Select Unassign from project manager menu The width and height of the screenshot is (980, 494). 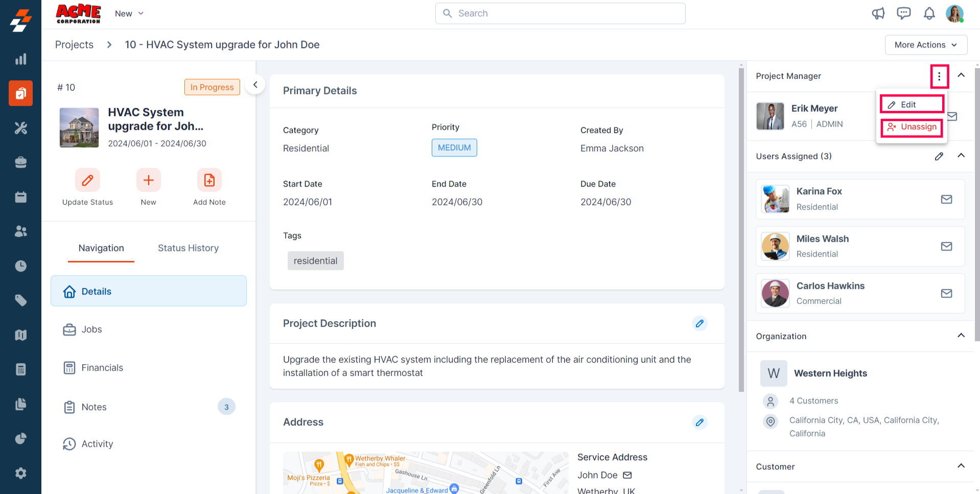912,127
